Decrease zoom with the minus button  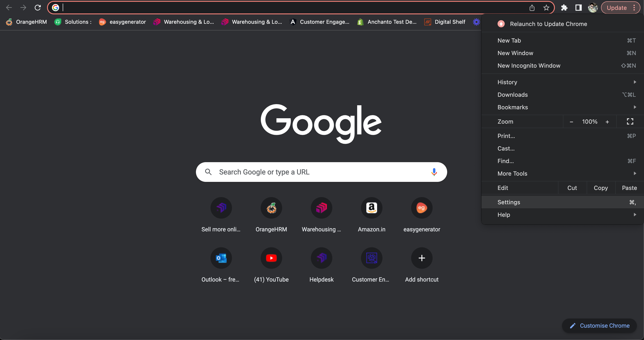[571, 122]
